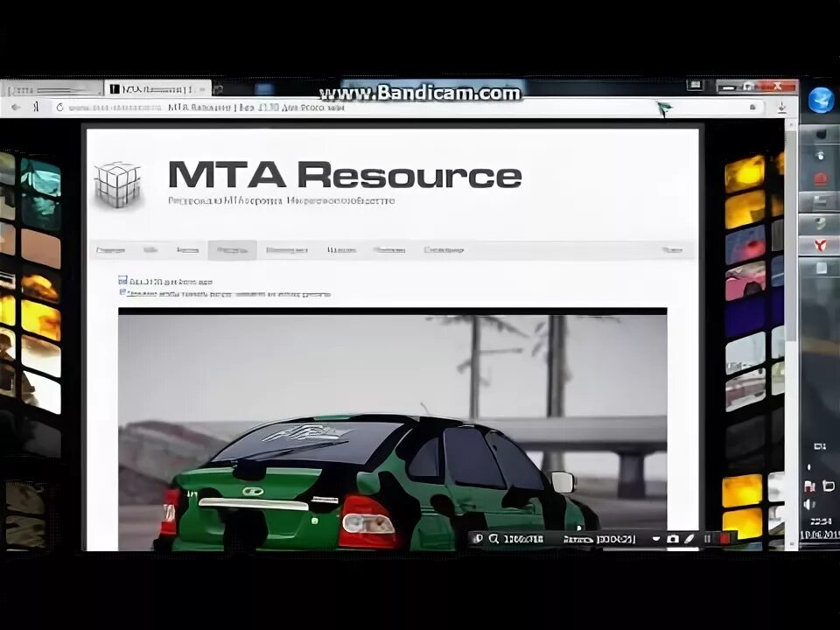The width and height of the screenshot is (840, 630).
Task: Click the Yandex 'Я' home button
Action: 36,107
